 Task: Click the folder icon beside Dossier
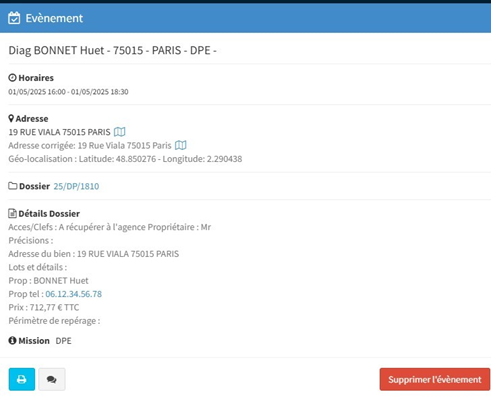pyautogui.click(x=13, y=186)
